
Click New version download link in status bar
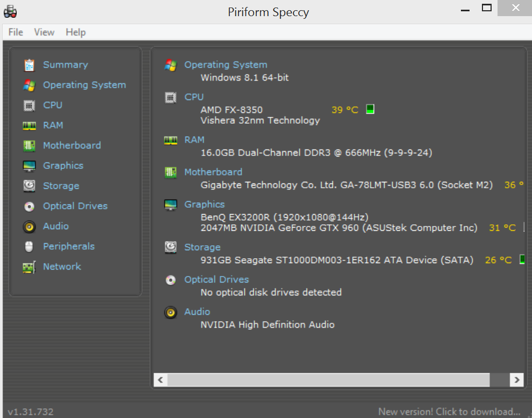(449, 412)
